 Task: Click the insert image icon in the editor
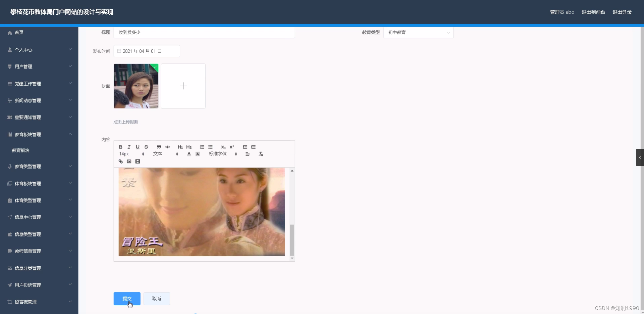point(129,161)
